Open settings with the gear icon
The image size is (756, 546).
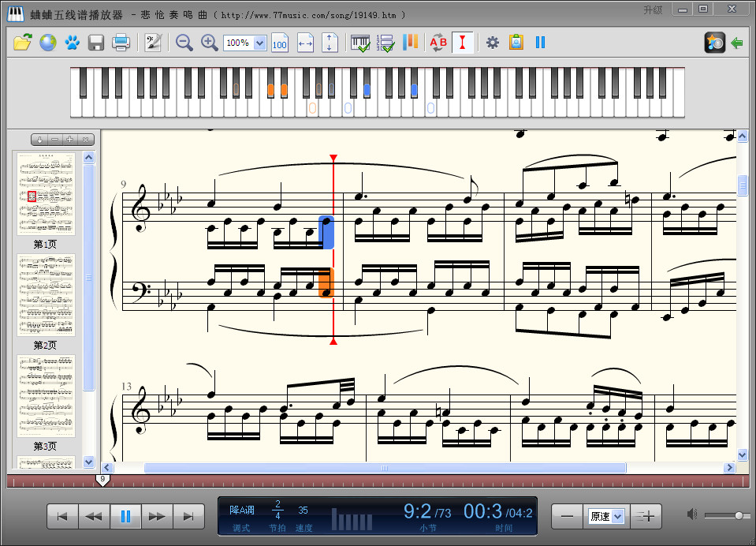tap(492, 43)
